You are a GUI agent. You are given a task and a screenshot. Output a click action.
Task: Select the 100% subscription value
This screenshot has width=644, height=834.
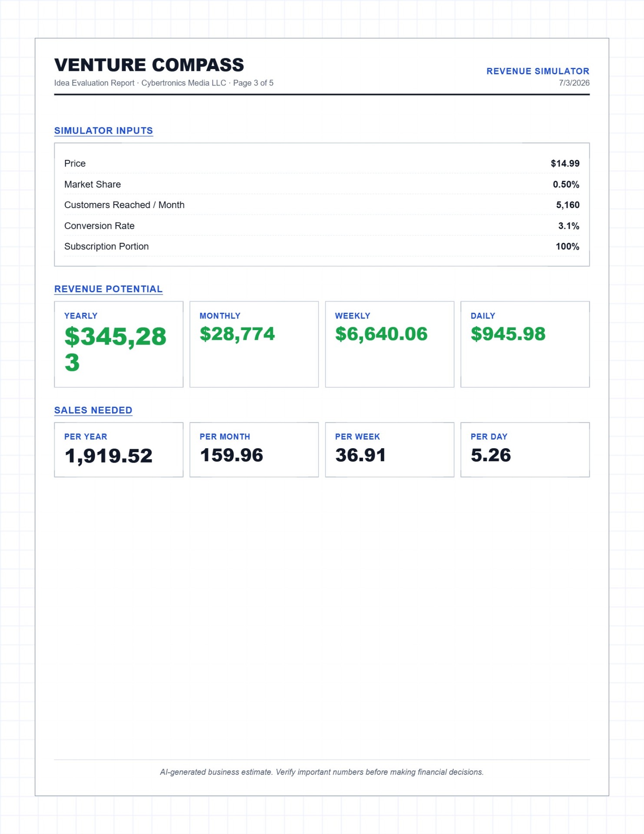[x=567, y=247]
